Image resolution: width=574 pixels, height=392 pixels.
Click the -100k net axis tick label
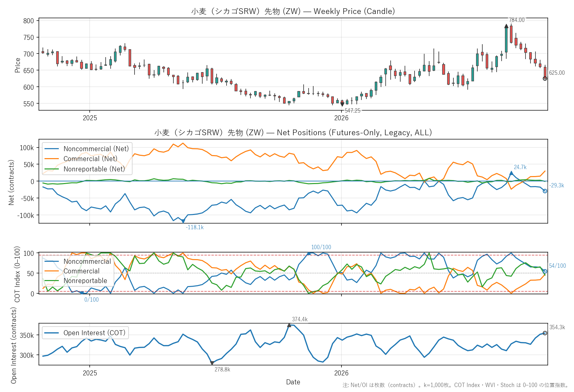(26, 215)
